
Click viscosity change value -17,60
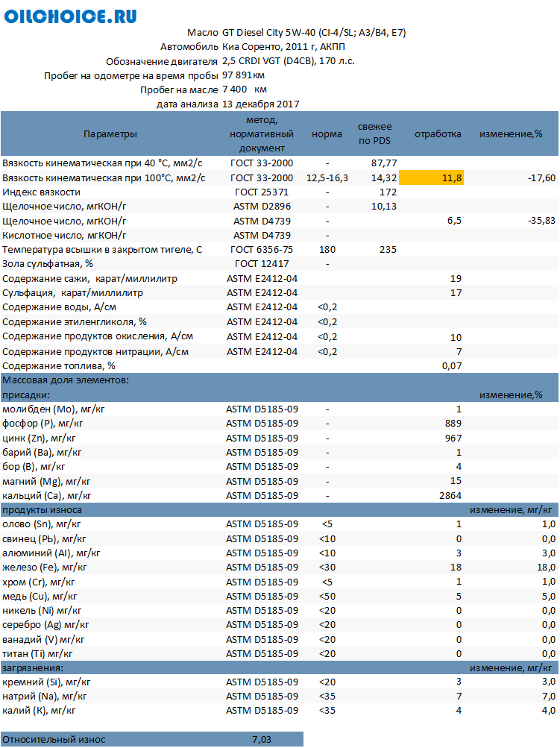[541, 178]
